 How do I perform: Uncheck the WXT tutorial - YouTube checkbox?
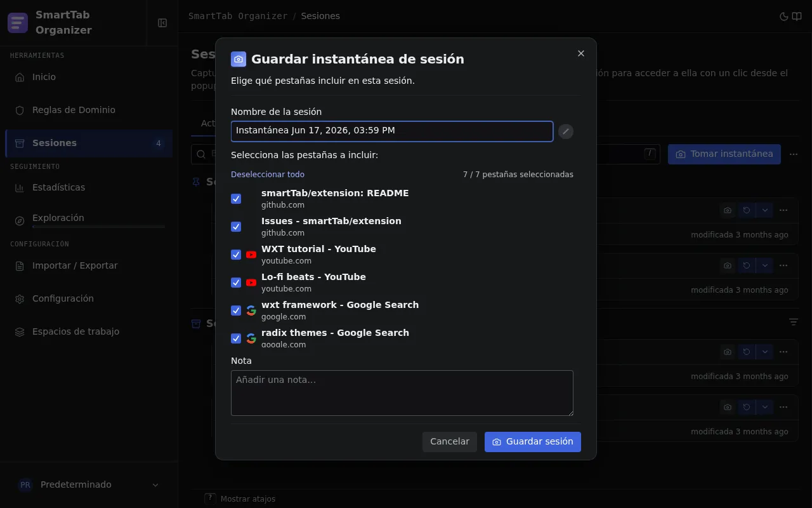click(x=236, y=255)
